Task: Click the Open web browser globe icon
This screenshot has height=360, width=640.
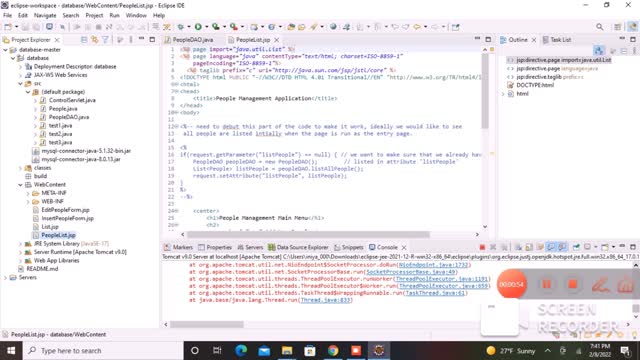Action: [333, 27]
